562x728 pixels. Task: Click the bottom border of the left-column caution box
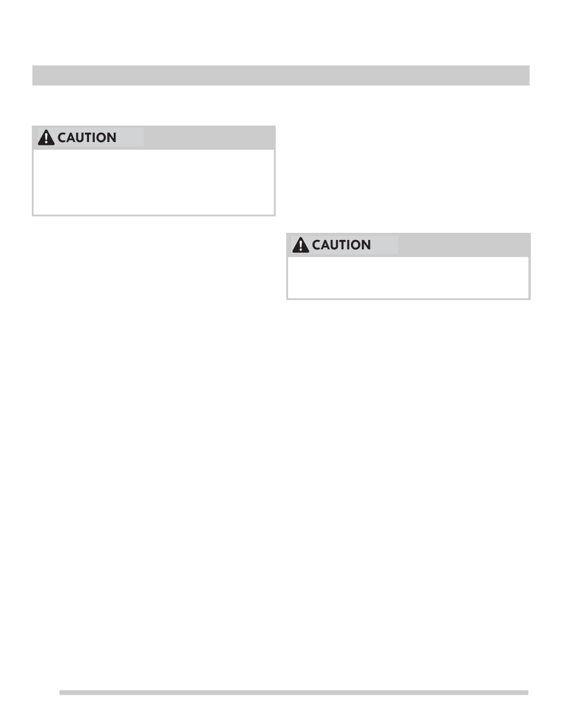coord(154,215)
